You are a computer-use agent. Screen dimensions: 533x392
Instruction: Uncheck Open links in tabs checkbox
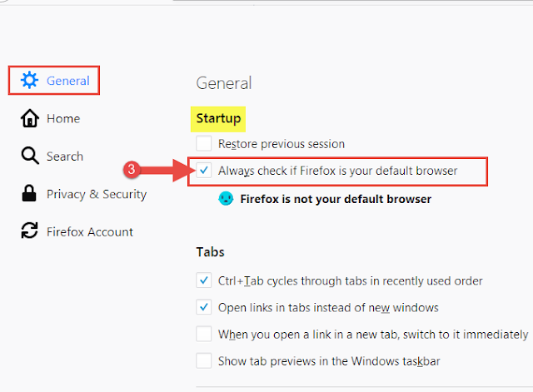pos(203,307)
